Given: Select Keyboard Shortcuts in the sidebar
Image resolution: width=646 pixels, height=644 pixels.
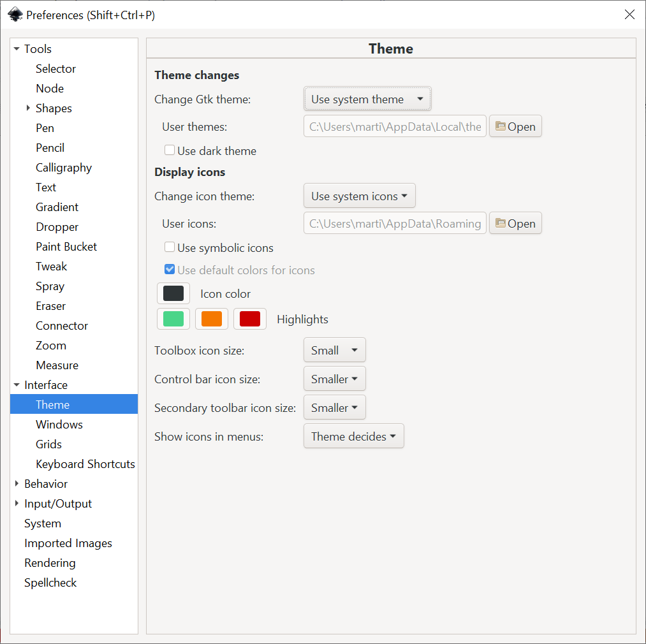Looking at the screenshot, I should (x=85, y=464).
